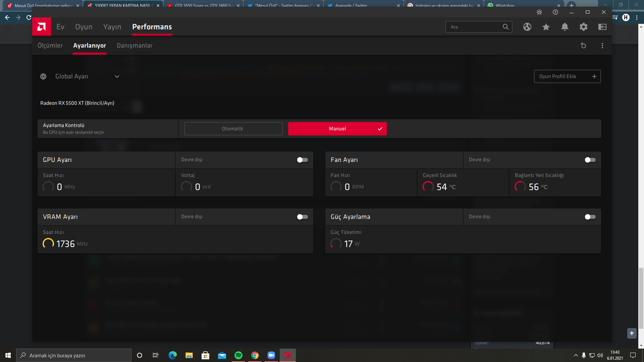The width and height of the screenshot is (644, 362).
Task: Click the bug report icon
Action: (539, 12)
